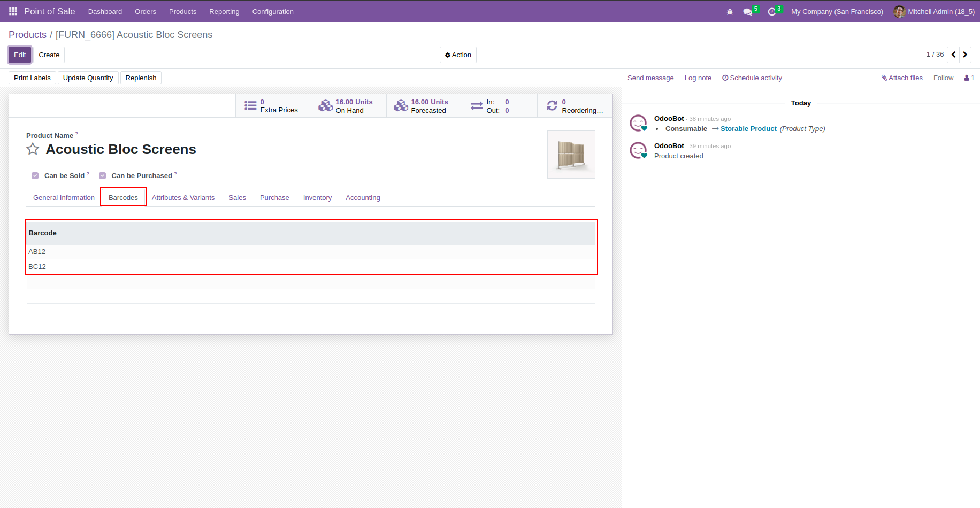Toggle Can be Purchased checkbox

tap(103, 176)
